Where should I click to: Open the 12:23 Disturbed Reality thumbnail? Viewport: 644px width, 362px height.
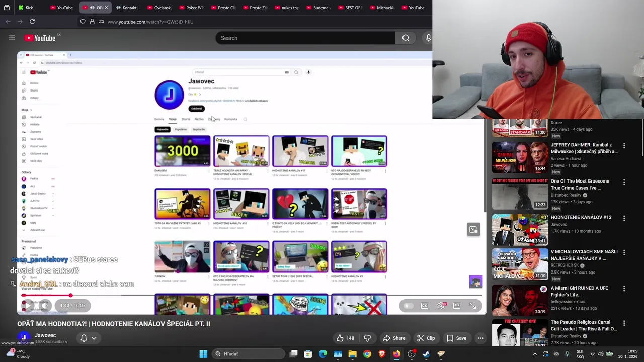(520, 194)
